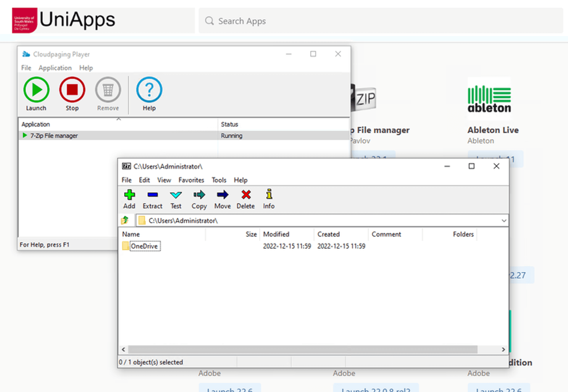Open the File menu in 7-Zip
The height and width of the screenshot is (392, 568).
(x=126, y=180)
